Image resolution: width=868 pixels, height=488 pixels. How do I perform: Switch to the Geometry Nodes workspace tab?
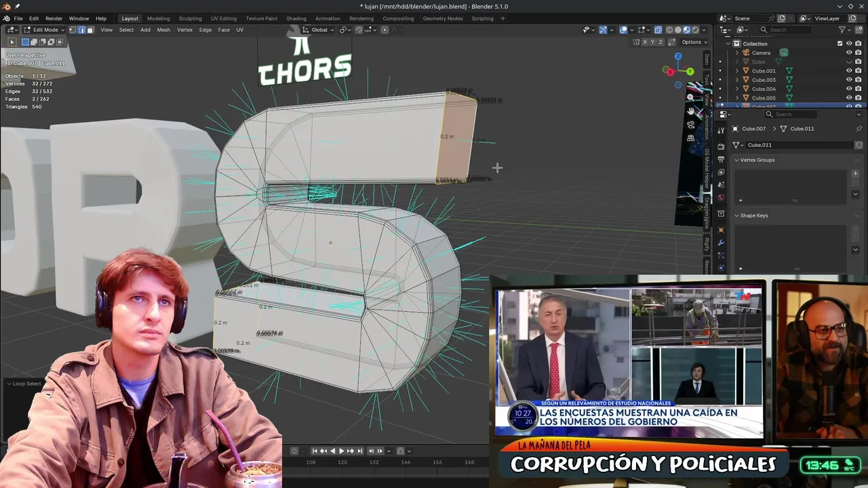pos(443,18)
